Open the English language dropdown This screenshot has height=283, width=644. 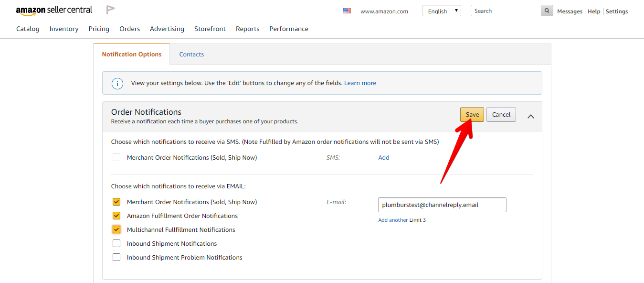tap(442, 10)
